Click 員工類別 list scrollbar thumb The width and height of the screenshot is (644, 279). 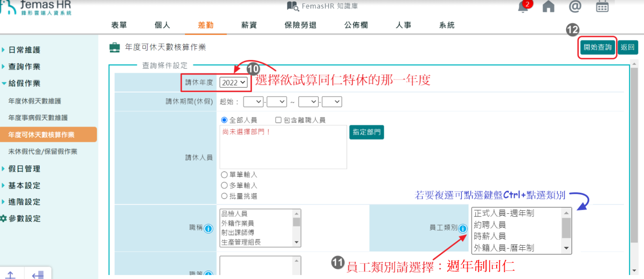coord(566,228)
